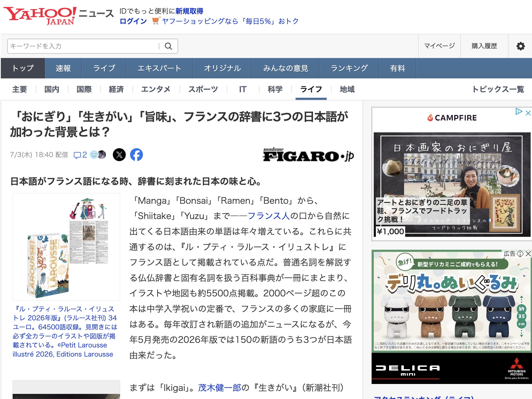Open the 国際 news category

pyautogui.click(x=84, y=89)
